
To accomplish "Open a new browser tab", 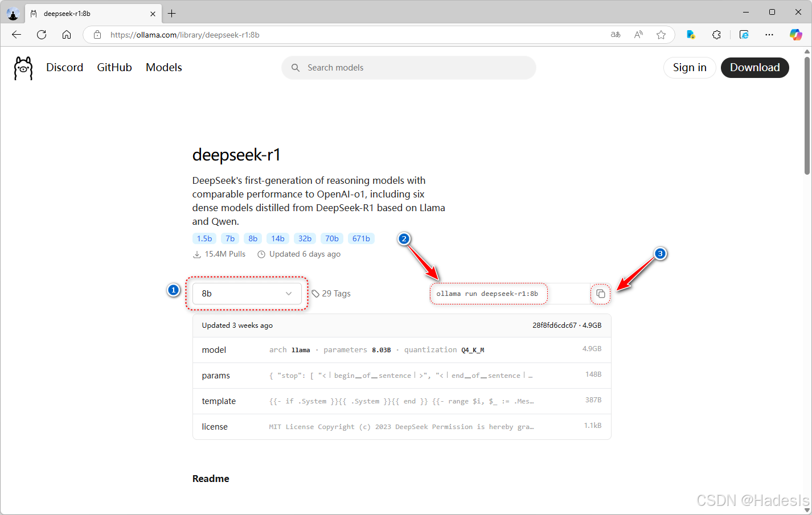I will [172, 14].
